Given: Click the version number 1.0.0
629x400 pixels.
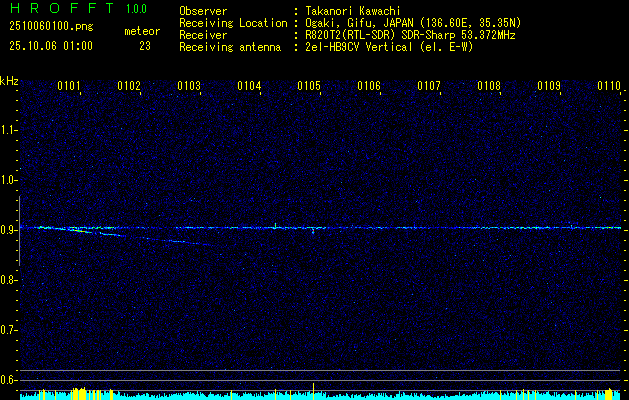Looking at the screenshot, I should tap(136, 10).
